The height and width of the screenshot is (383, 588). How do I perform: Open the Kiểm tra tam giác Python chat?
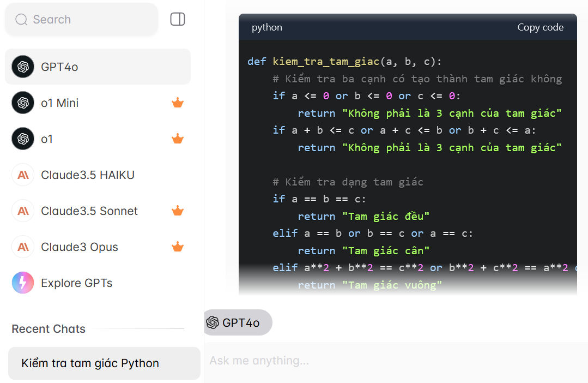pyautogui.click(x=104, y=363)
